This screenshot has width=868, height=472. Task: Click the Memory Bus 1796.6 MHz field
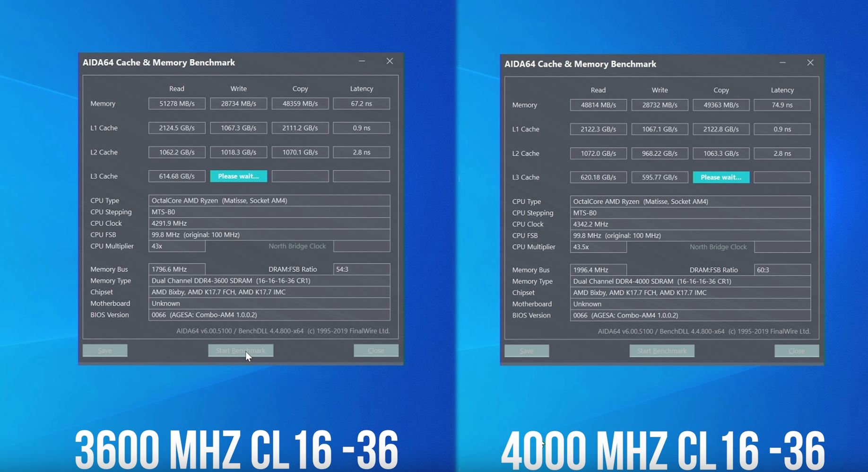[177, 270]
